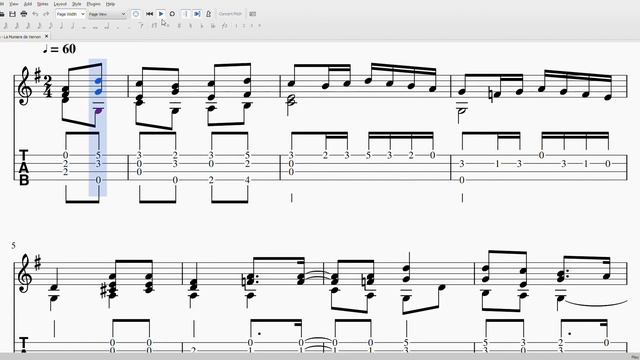The height and width of the screenshot is (360, 640).
Task: Open the Plugins menu
Action: [x=93, y=4]
